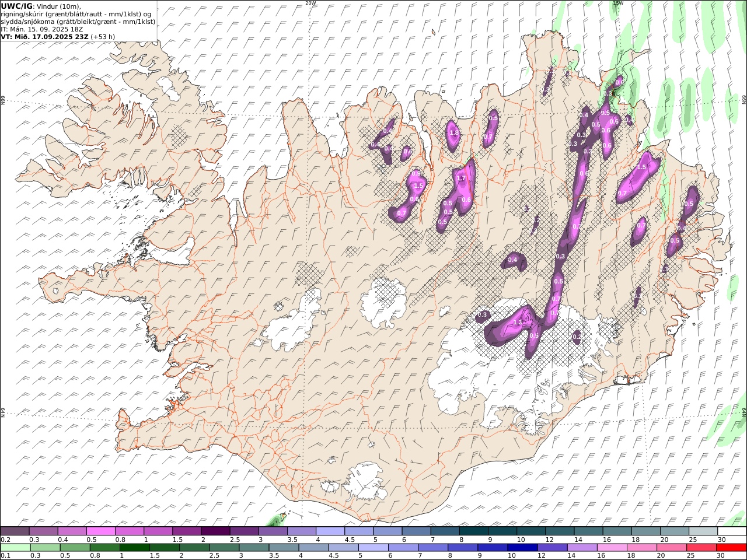The height and width of the screenshot is (560, 747).
Task: Click the '1.7' snowfall value on the map
Action: (x=461, y=178)
